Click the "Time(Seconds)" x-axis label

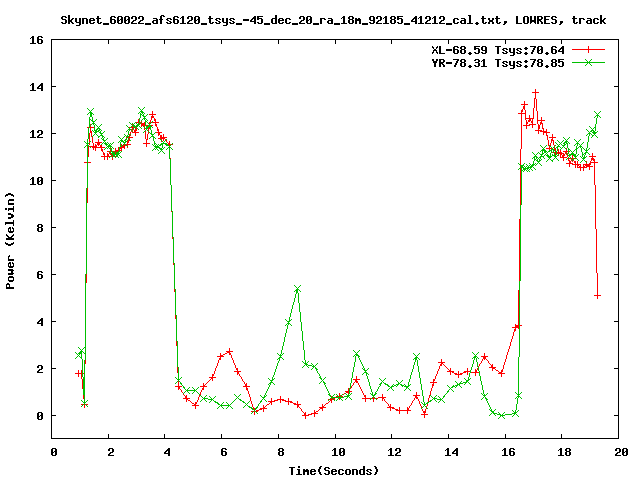pos(333,471)
